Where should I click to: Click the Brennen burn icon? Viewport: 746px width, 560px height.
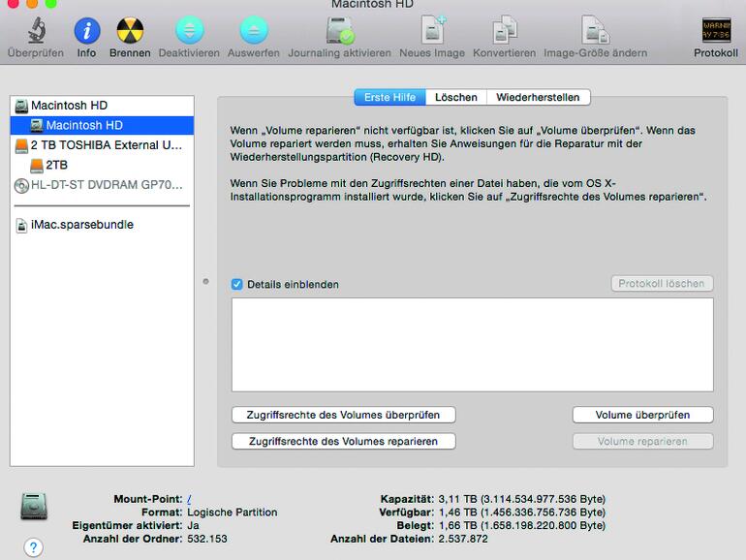[130, 31]
